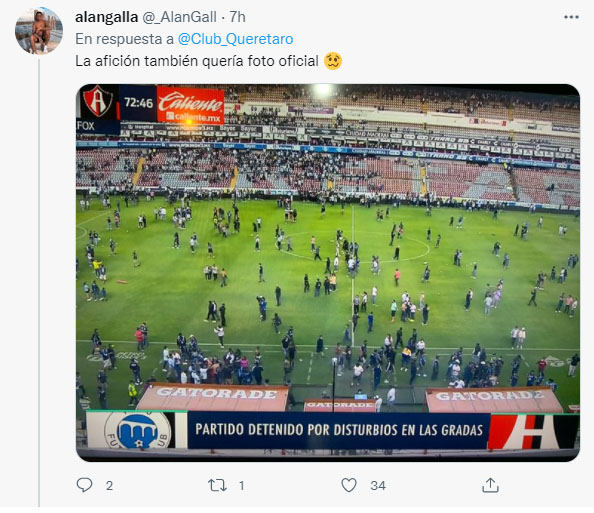This screenshot has height=513, width=594.
Task: Open alangalla's profile avatar
Action: 39,31
